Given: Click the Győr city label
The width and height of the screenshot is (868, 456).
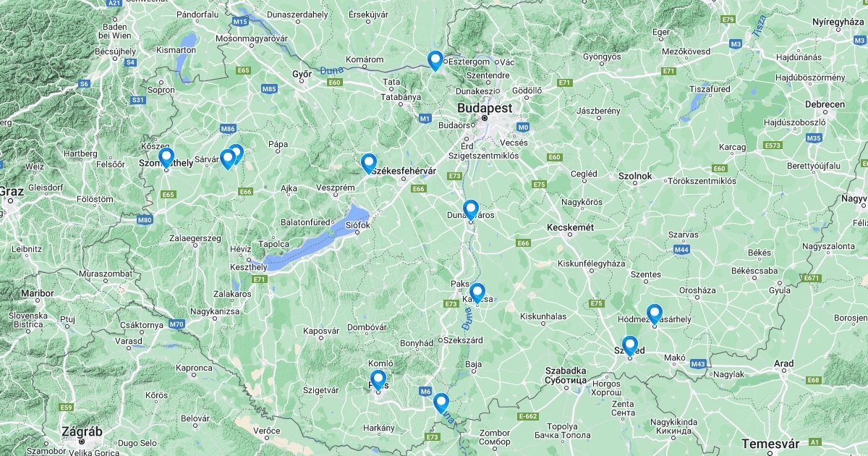Looking at the screenshot, I should click(302, 74).
